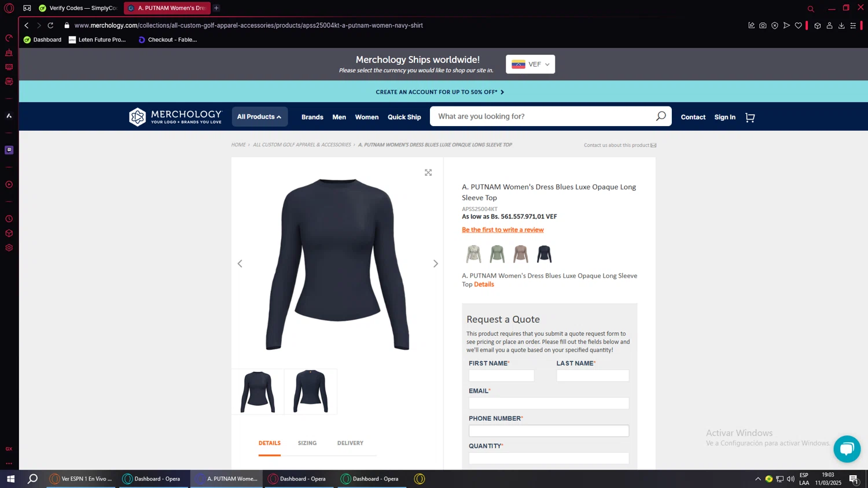The height and width of the screenshot is (488, 868).
Task: Click the pinboard edit icon in address bar
Action: coord(751,25)
